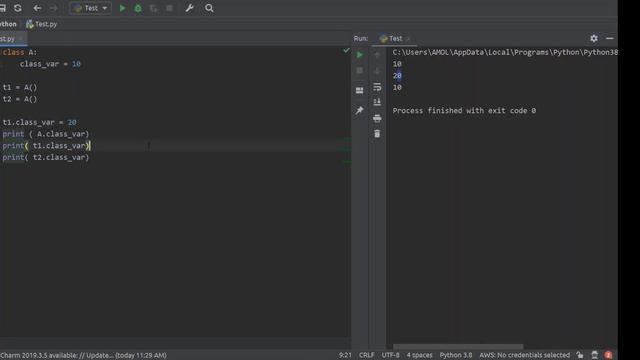Open Search Everywhere magnifier icon
Viewport: 640px width, 360px height.
(x=209, y=8)
